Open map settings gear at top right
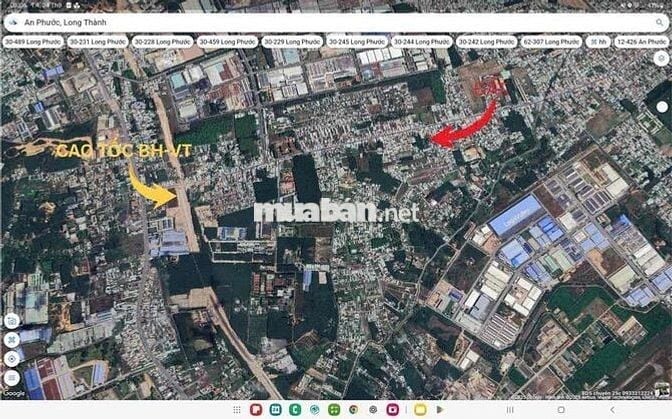 (x=661, y=58)
